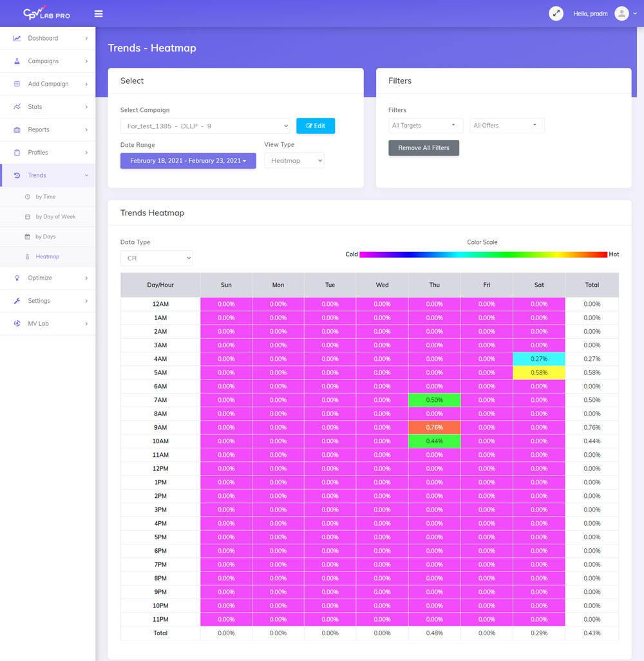Open the Select Campaign dropdown

click(205, 126)
